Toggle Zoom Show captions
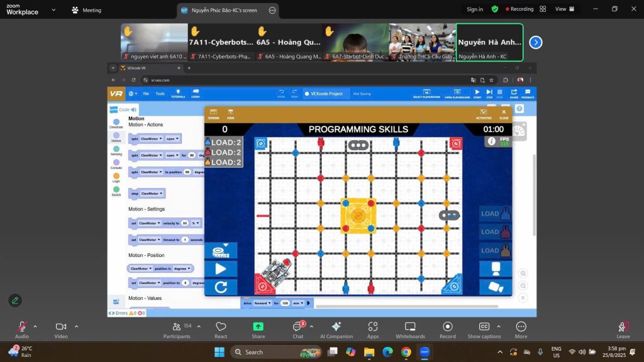This screenshot has height=362, width=644. click(484, 330)
